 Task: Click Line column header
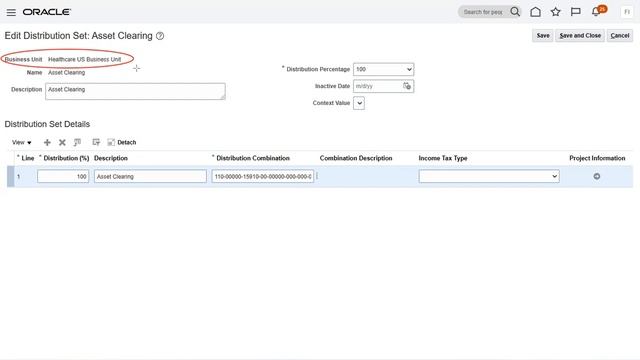click(28, 158)
